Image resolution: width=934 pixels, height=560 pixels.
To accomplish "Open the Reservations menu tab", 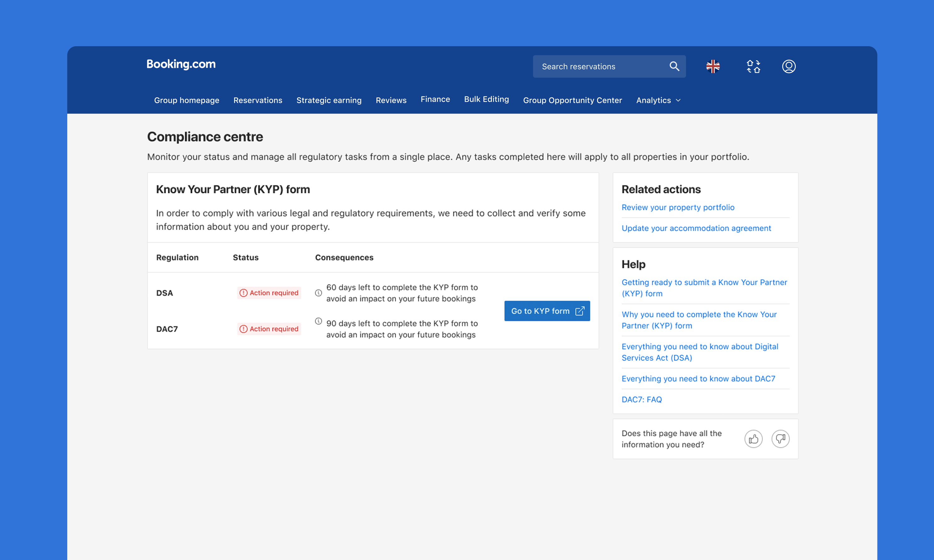I will (258, 100).
